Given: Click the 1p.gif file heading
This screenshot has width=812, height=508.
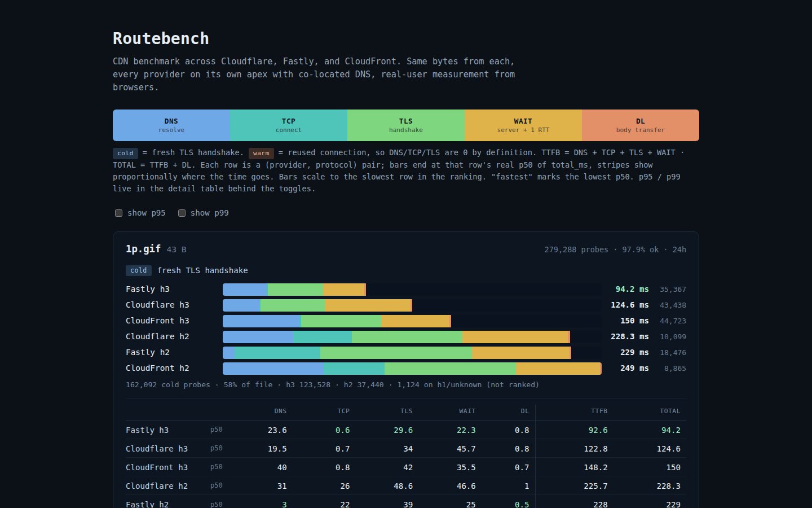Looking at the screenshot, I should (x=143, y=249).
